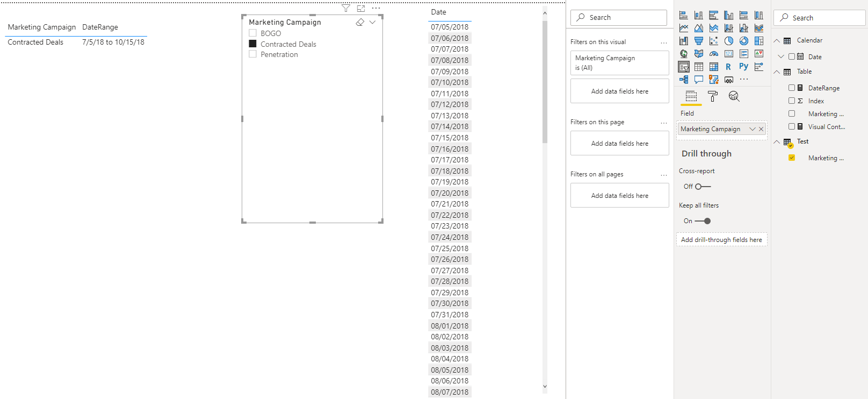The image size is (868, 399).
Task: Check the DateRange field checkbox
Action: tap(792, 88)
